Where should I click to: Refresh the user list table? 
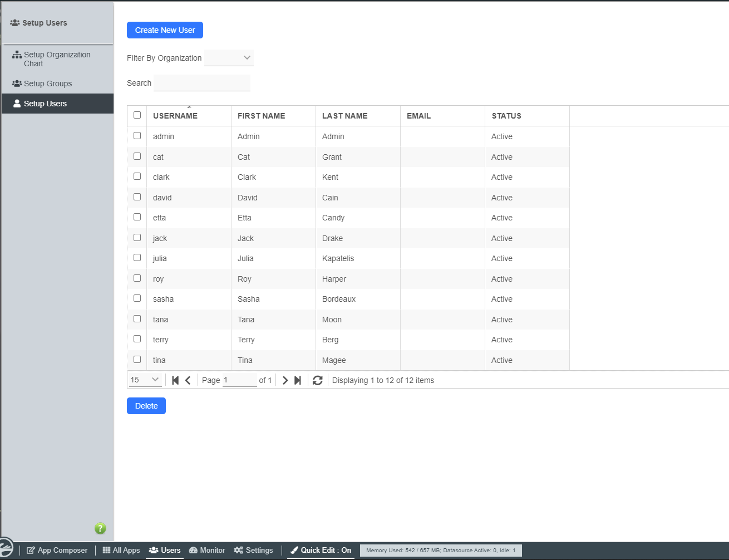pos(318,380)
